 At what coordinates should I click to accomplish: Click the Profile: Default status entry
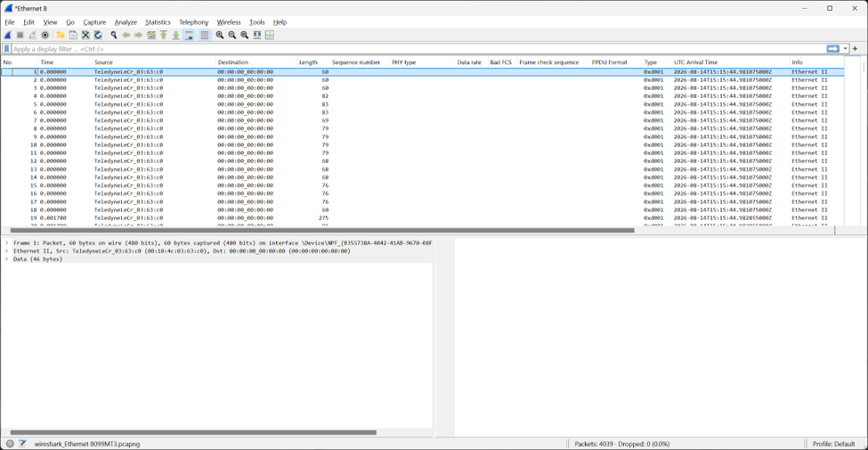point(833,444)
